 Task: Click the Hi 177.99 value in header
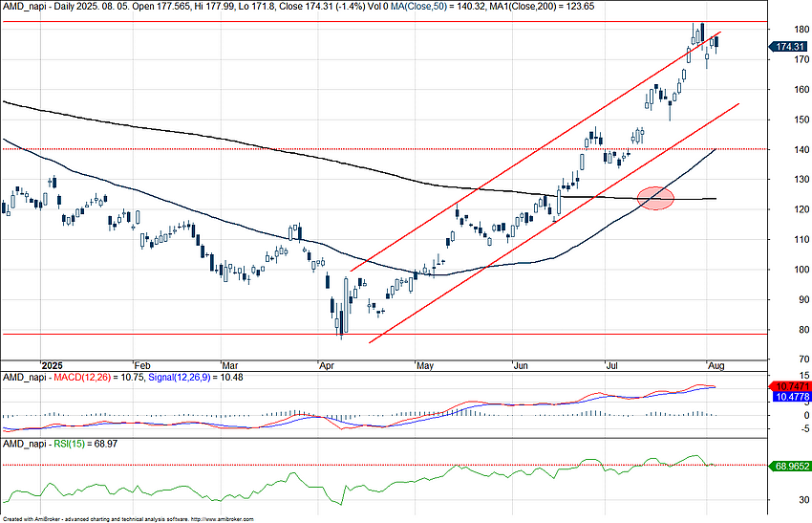pyautogui.click(x=215, y=7)
